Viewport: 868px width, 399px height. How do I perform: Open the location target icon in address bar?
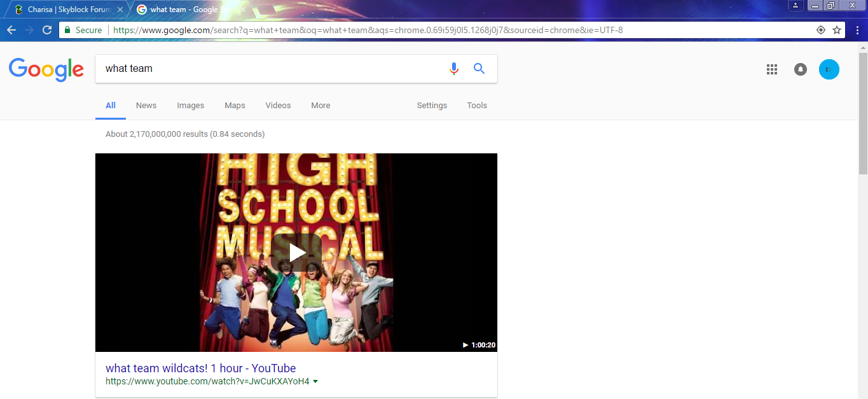pos(821,30)
